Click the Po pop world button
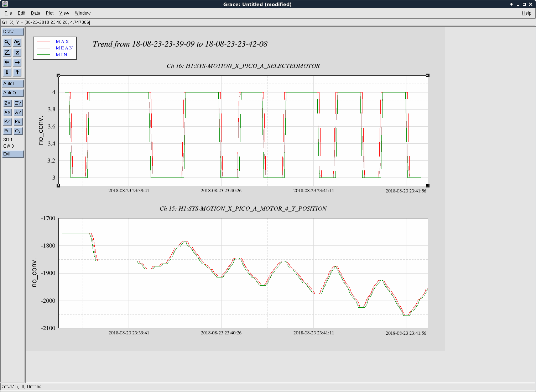The width and height of the screenshot is (536, 392). click(7, 131)
